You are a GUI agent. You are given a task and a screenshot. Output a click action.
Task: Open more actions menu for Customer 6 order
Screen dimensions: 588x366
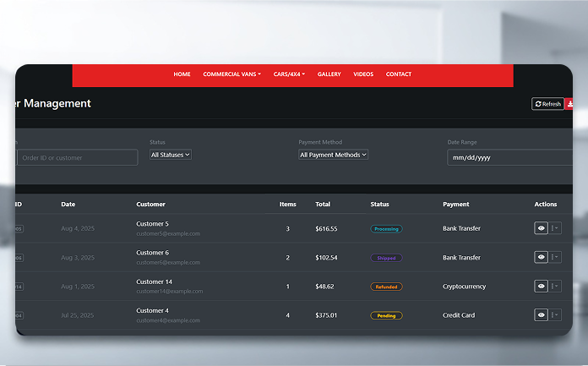point(555,257)
